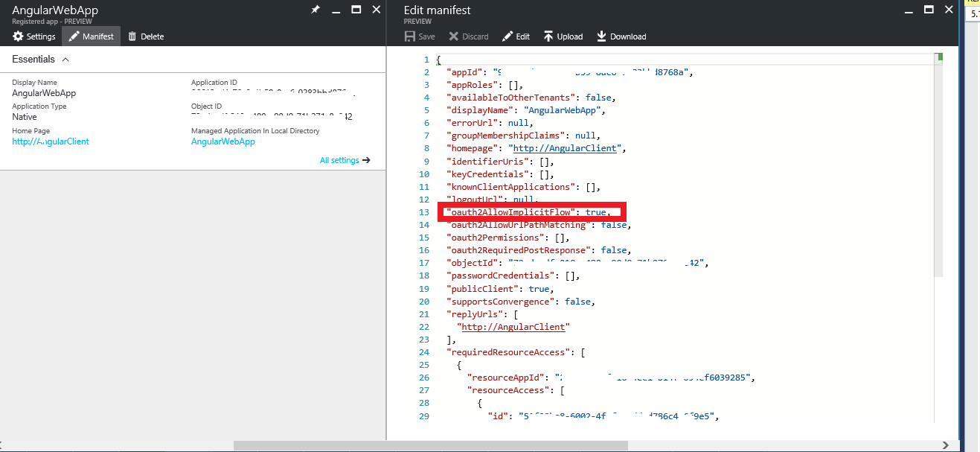Click Edit in manifest toolbar
This screenshot has width=980, height=452.
(x=516, y=36)
